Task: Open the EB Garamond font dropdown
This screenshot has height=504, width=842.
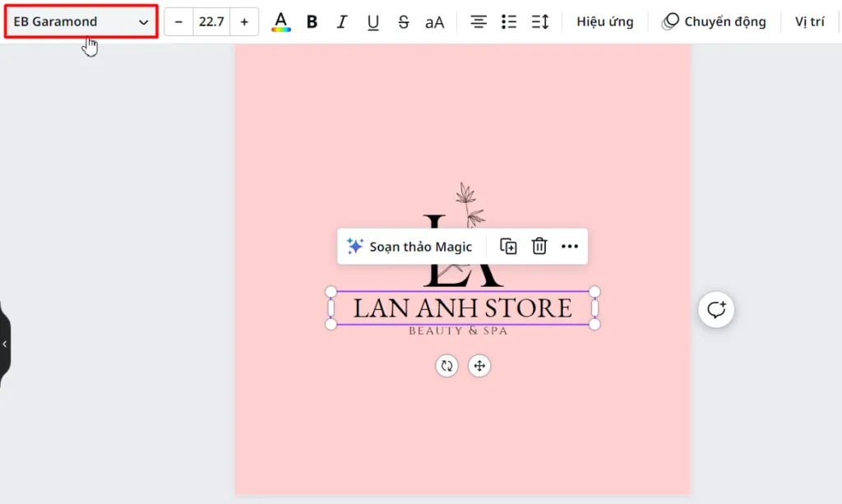Action: tap(81, 21)
